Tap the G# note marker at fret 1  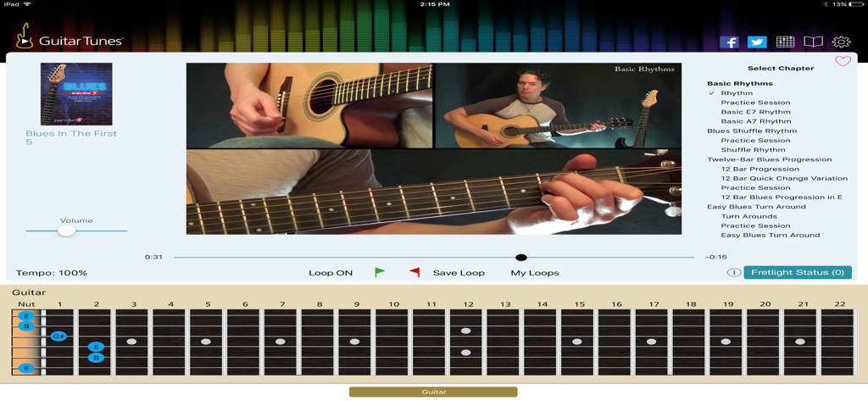click(58, 337)
